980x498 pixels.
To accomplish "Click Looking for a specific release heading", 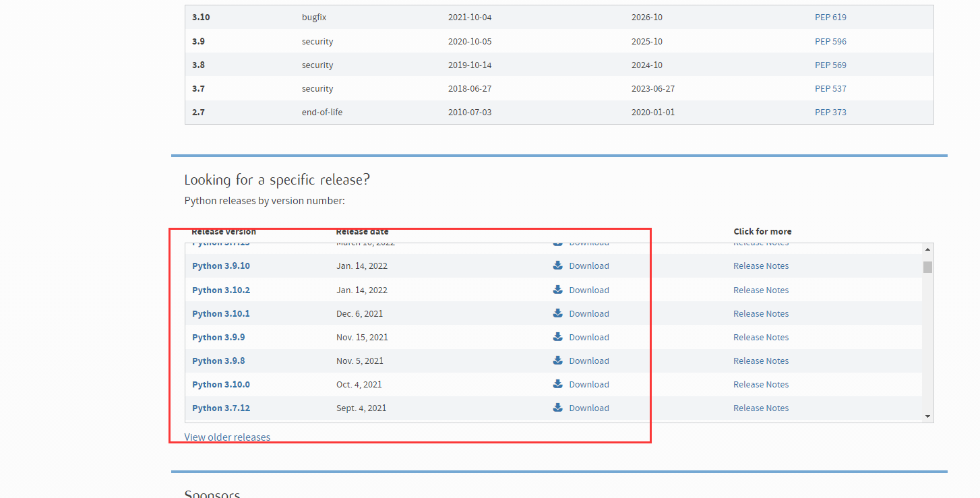I will tap(277, 180).
